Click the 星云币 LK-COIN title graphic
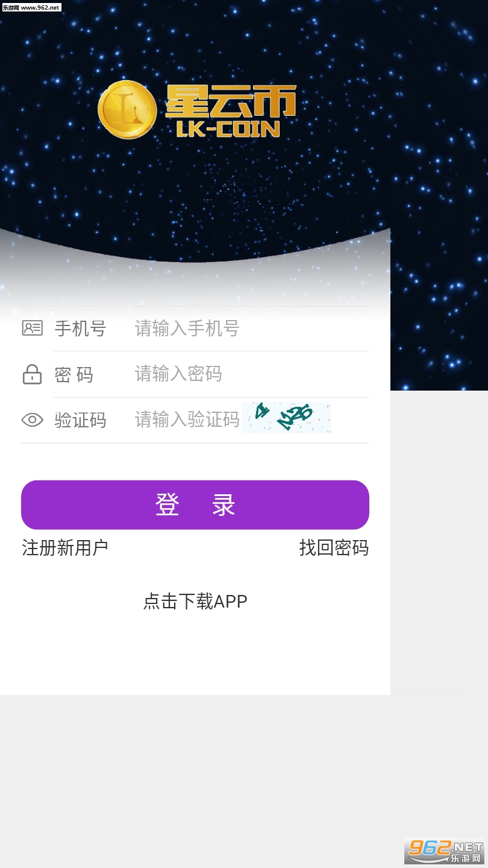Screen dimensions: 488x868 coord(231,111)
